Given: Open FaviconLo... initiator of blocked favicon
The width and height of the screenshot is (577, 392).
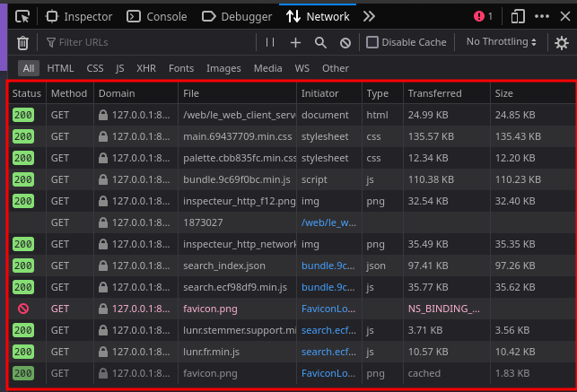Looking at the screenshot, I should tap(328, 309).
